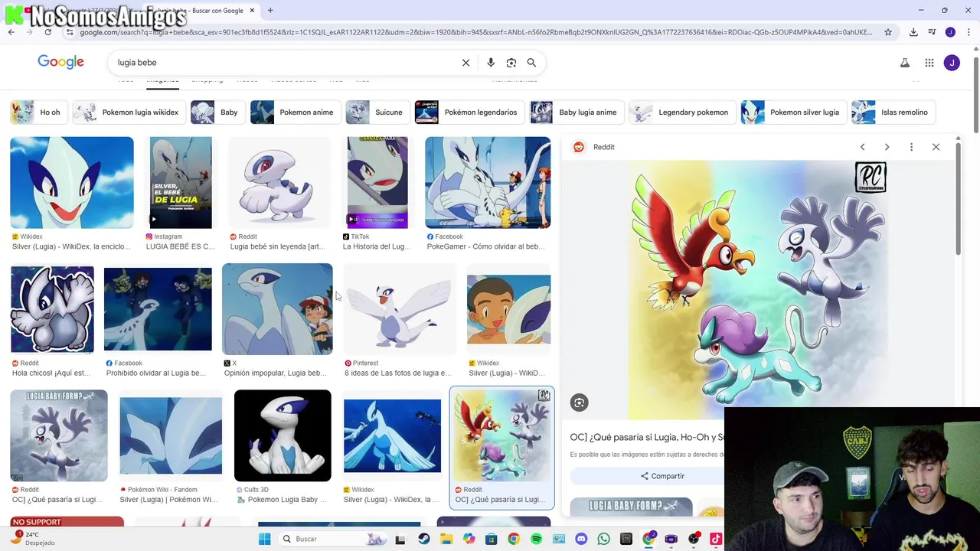Screen dimensions: 980x551
Task: Open TikTok from the taskbar
Action: (x=716, y=539)
